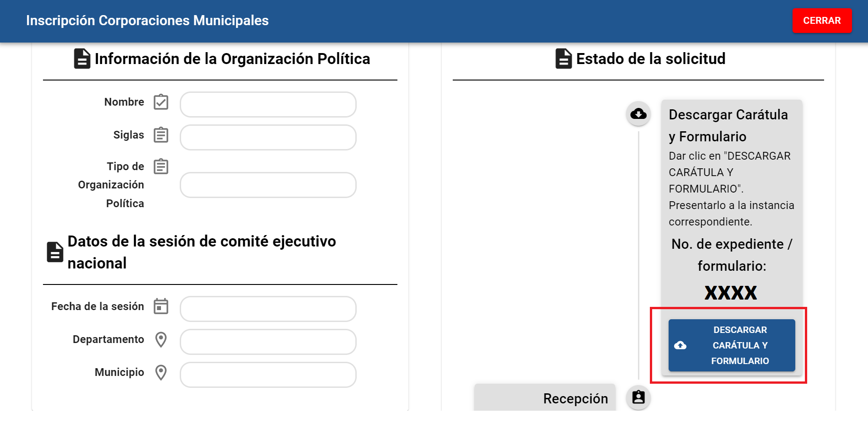Click the clipboard icon beside Tipo de Organización

[161, 166]
